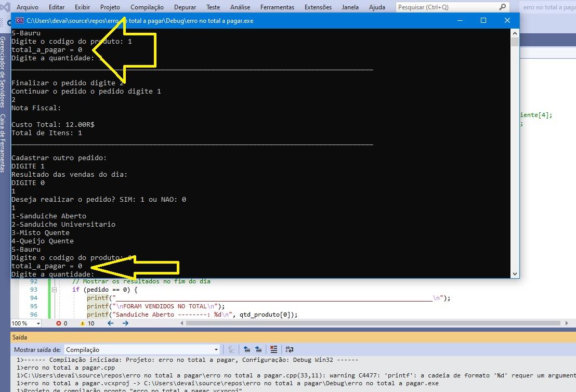
Task: Close the console window
Action: tap(507, 21)
